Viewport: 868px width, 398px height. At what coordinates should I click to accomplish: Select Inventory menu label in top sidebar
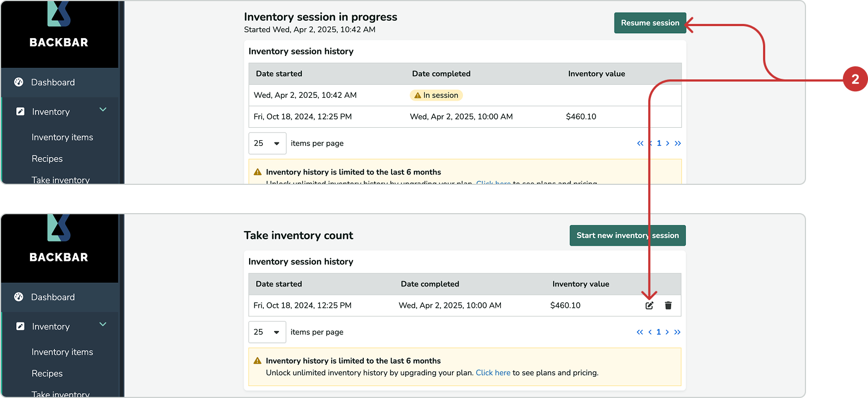click(x=51, y=112)
